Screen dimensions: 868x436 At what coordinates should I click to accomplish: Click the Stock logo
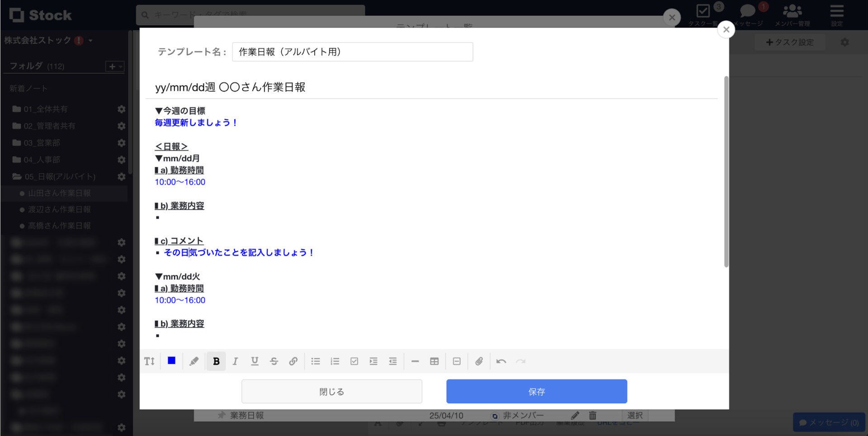click(40, 15)
